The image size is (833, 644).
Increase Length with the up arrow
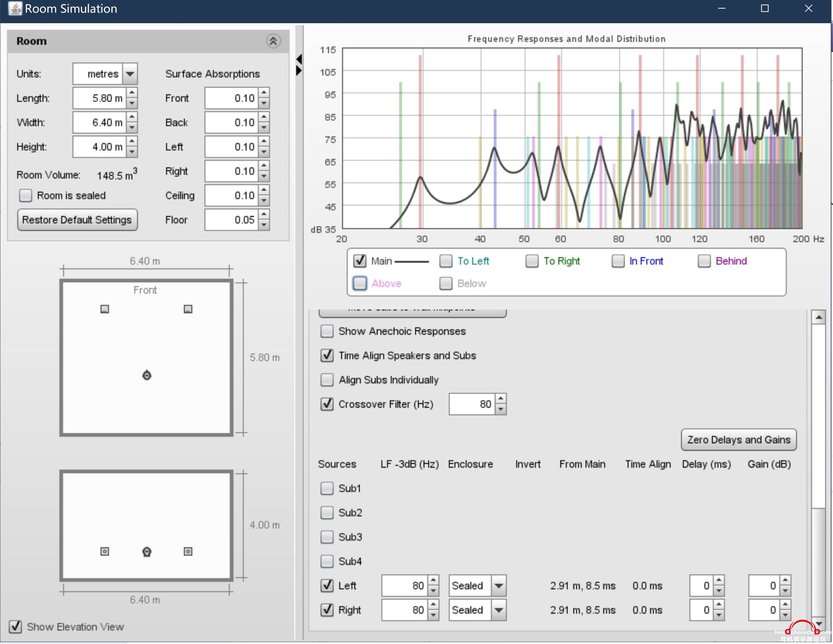(131, 93)
